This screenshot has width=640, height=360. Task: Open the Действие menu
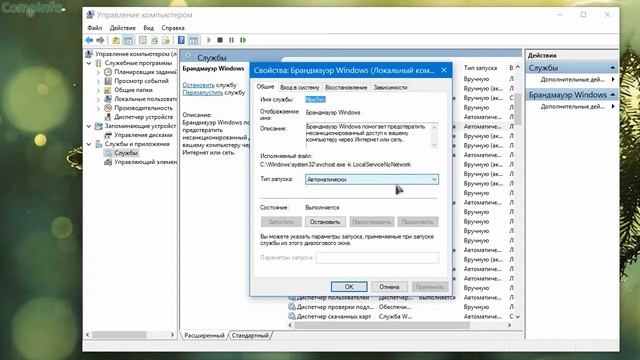pos(122,28)
